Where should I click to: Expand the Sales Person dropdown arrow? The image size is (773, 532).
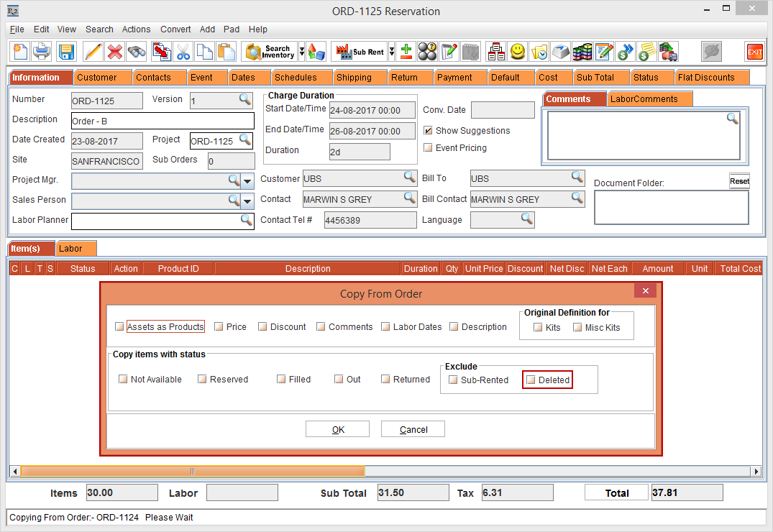247,201
